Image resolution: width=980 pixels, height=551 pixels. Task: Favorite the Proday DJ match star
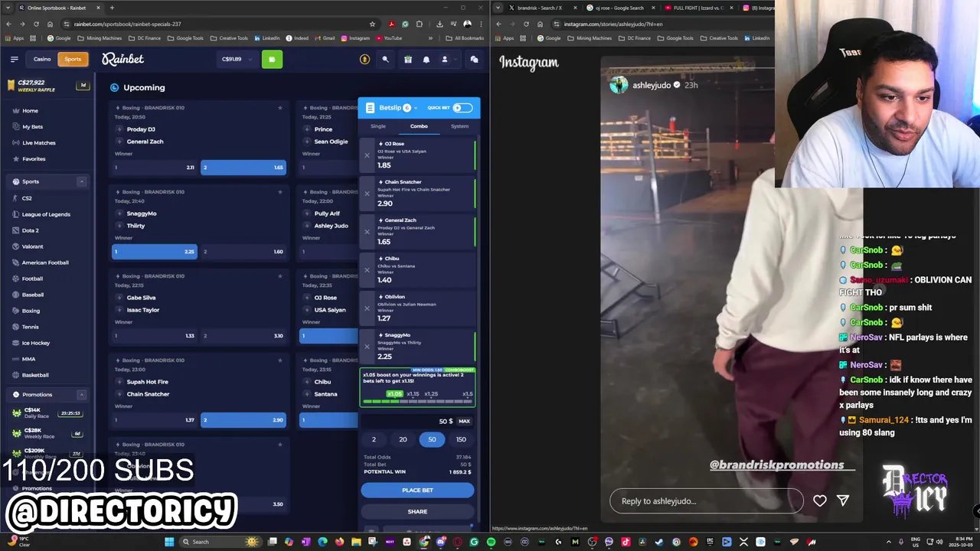tap(280, 107)
